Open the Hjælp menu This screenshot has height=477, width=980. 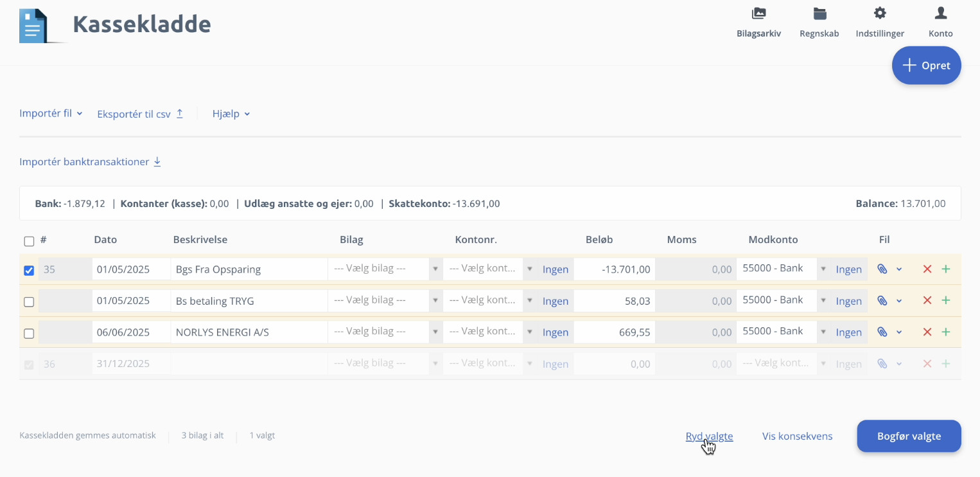point(231,114)
